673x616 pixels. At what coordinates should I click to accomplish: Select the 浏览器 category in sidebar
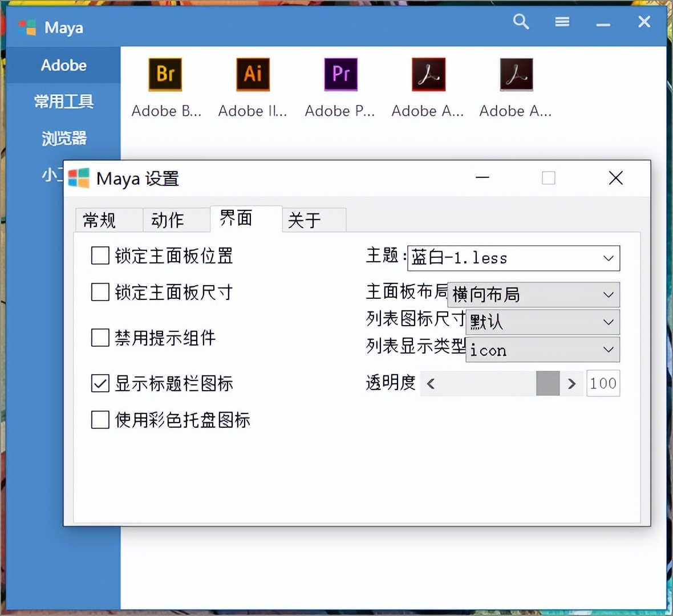(63, 138)
